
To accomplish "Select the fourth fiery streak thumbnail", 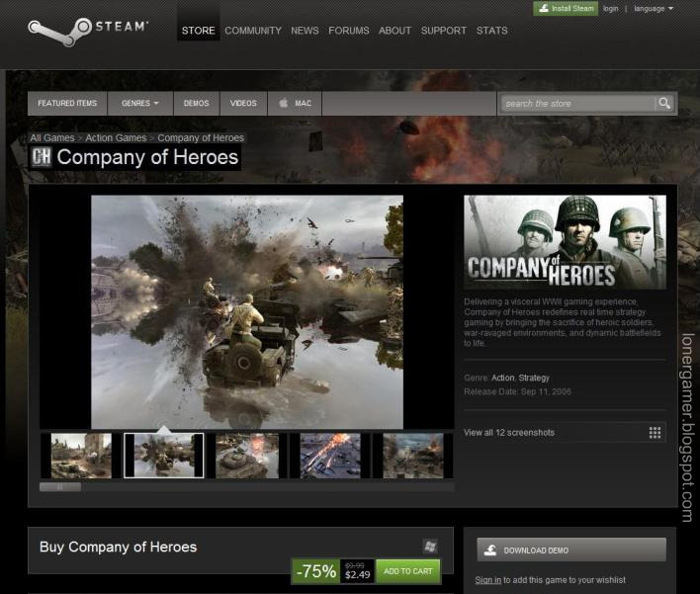I will (330, 456).
